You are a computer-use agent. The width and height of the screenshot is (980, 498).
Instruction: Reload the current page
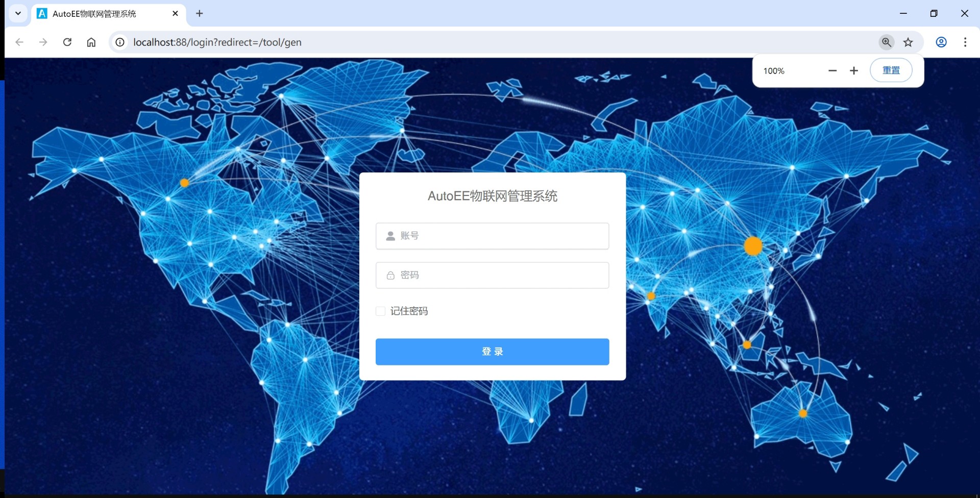[x=67, y=42]
